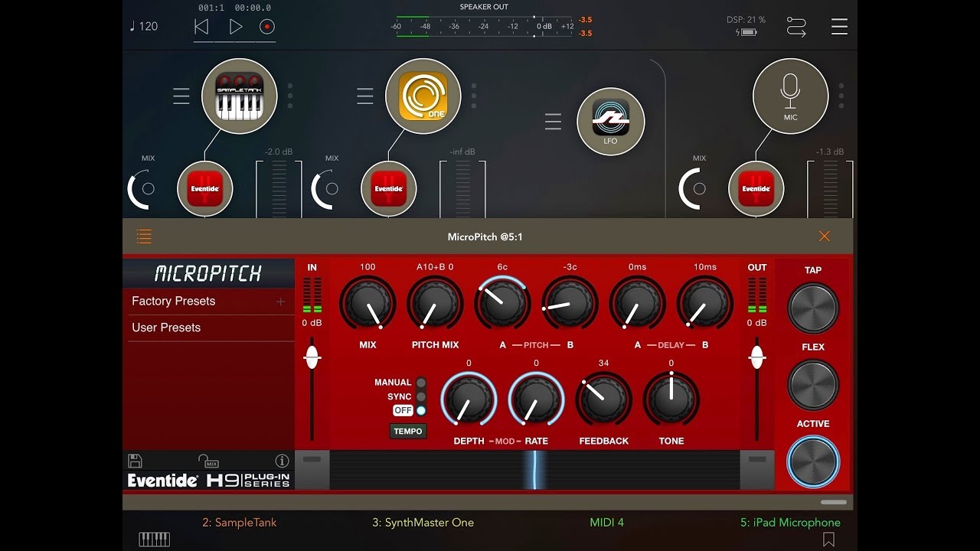Open the three-dot options beside SampleTank
The height and width of the screenshot is (551, 980).
(x=290, y=96)
